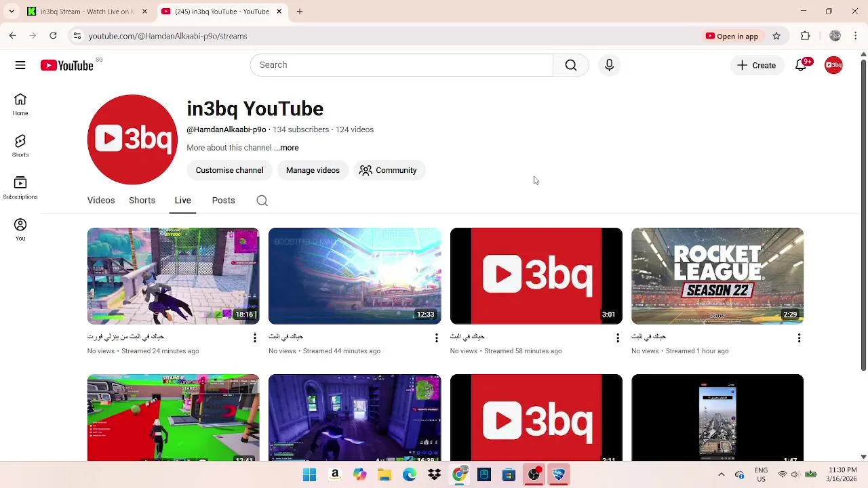This screenshot has width=868, height=488.
Task: Click the in3bq YouTube channel title
Action: [255, 109]
